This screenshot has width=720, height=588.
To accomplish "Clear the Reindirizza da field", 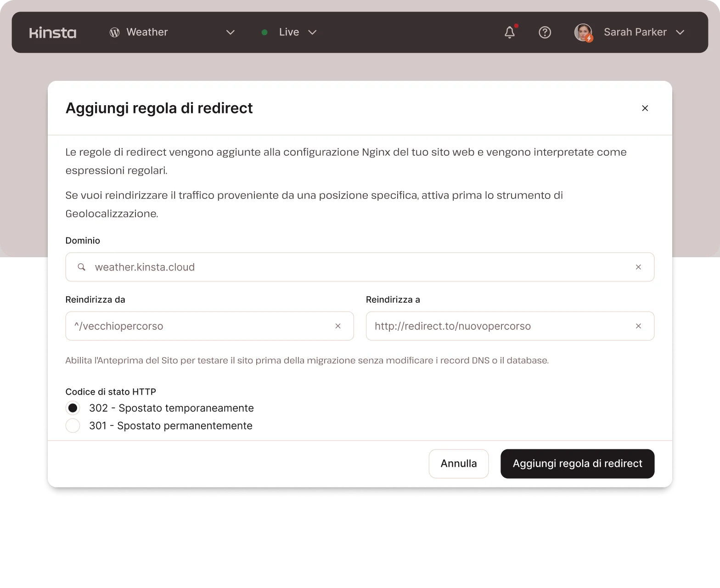I will [338, 326].
